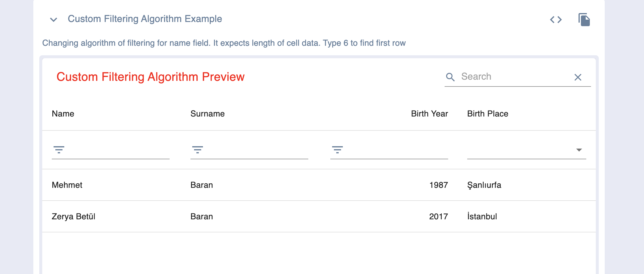Click the magnifier icon in the search bar
The image size is (644, 274).
pos(450,77)
